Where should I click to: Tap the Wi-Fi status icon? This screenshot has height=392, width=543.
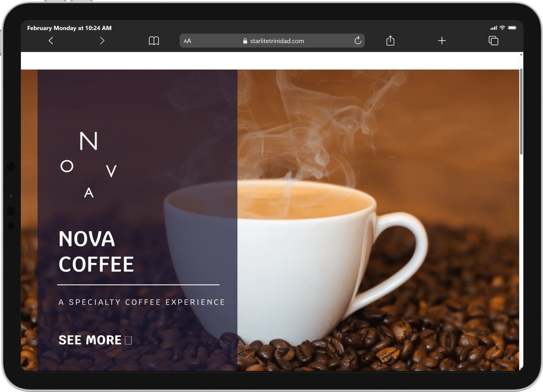tap(502, 28)
